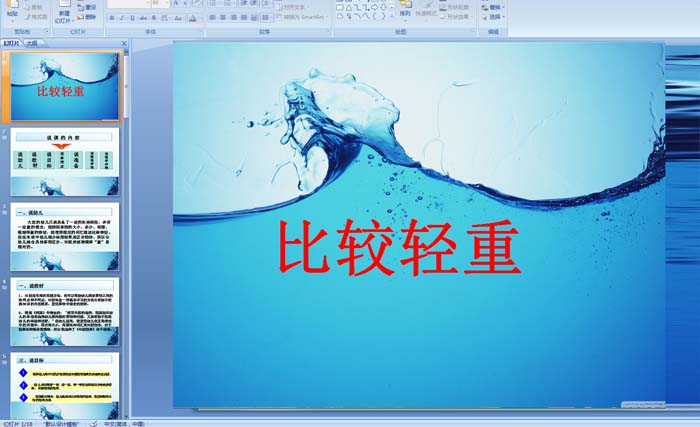This screenshot has height=427, width=700.
Task: Open the Line Spacing dropdown
Action: pyautogui.click(x=266, y=3)
